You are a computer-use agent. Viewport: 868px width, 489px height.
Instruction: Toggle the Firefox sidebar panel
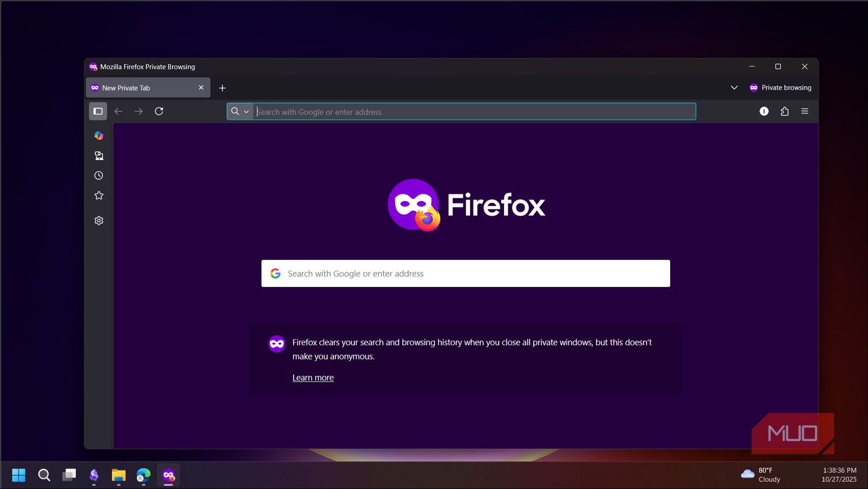[x=98, y=111]
